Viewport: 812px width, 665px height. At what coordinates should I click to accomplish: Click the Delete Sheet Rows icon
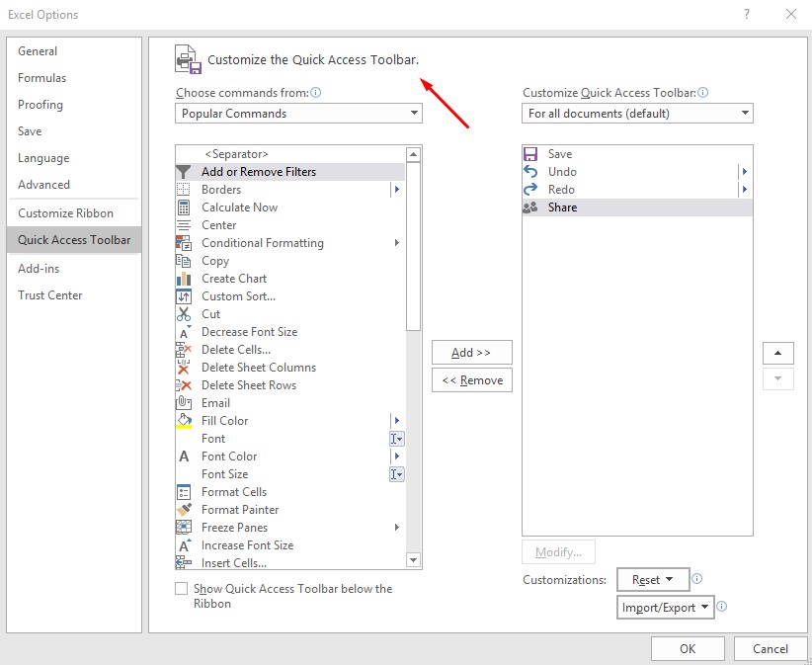[184, 385]
